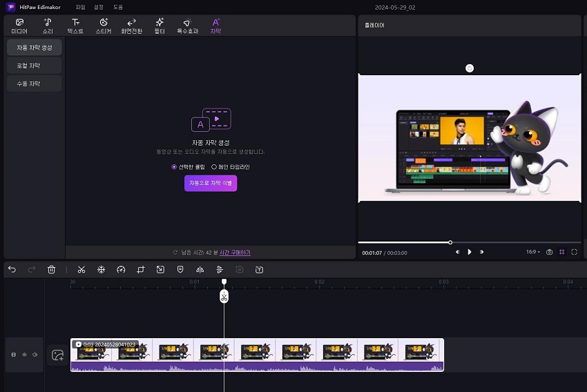Switch to the 스티커 tab
Viewport: 587px width, 392px height.
(103, 26)
